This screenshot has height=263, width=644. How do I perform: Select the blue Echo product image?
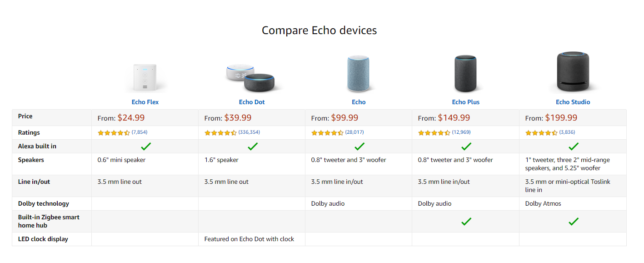359,74
